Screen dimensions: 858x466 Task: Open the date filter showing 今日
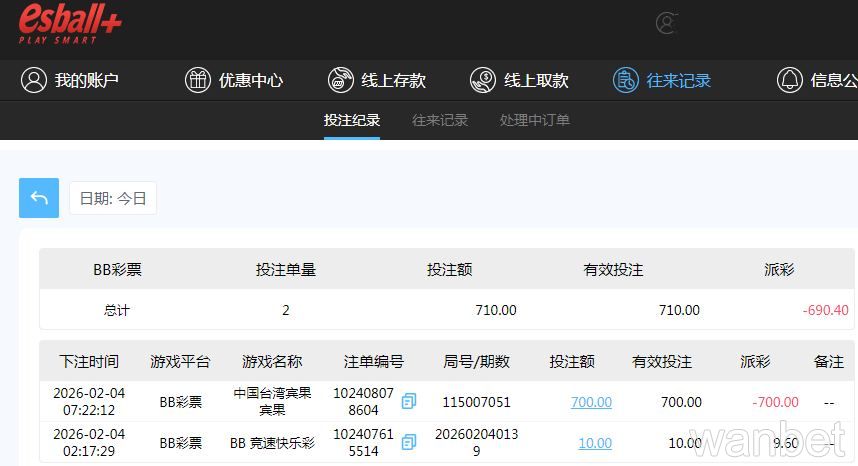pos(113,198)
